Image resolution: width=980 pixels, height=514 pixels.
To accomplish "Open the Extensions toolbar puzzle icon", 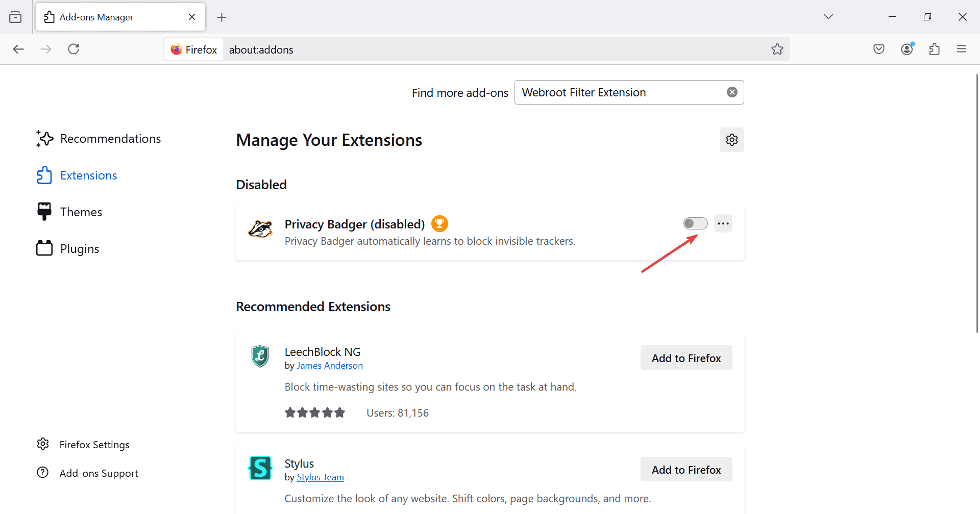I will 935,49.
